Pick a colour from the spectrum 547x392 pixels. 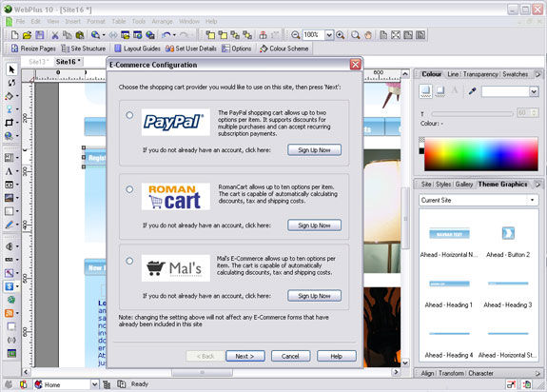tap(481, 154)
